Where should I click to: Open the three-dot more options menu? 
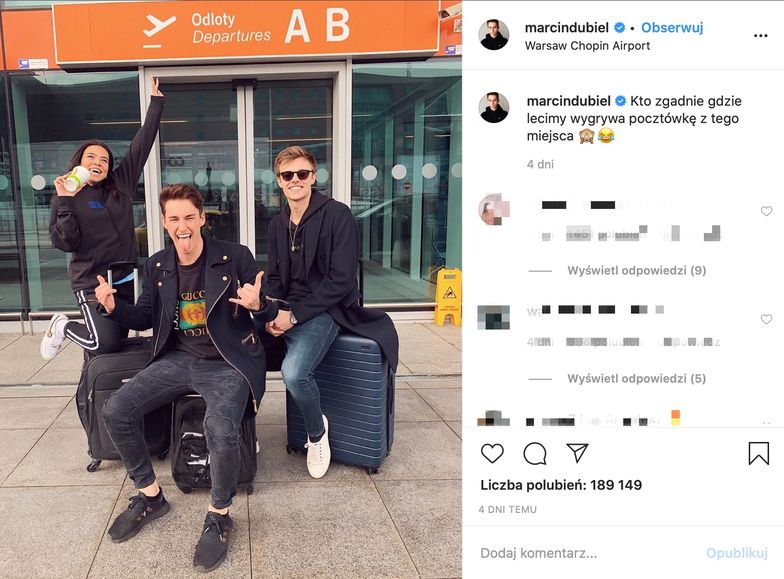[760, 36]
